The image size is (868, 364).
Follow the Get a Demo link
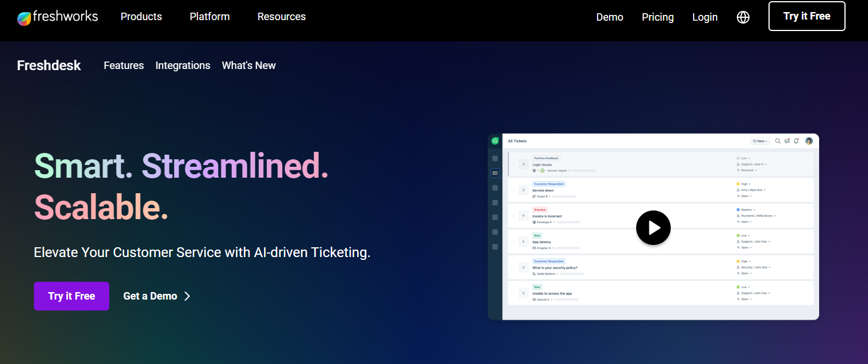(x=156, y=296)
